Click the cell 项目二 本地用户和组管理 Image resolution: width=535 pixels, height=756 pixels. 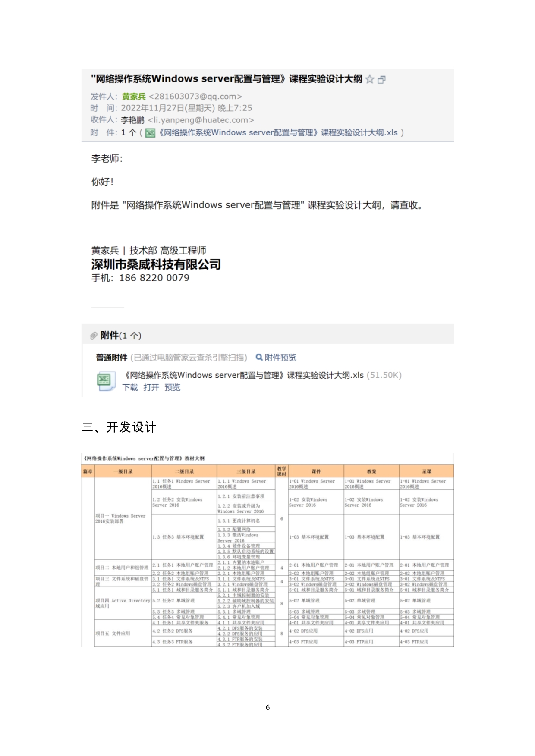tap(123, 568)
